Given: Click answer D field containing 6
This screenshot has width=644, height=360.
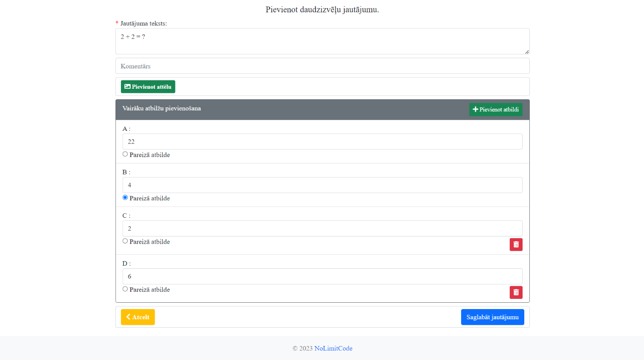Looking at the screenshot, I should [322, 276].
